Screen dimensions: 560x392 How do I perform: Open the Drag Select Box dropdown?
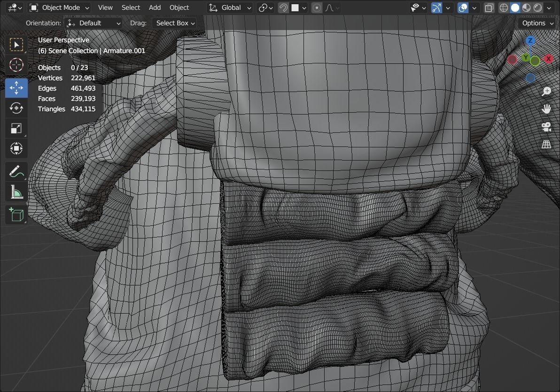[x=174, y=23]
